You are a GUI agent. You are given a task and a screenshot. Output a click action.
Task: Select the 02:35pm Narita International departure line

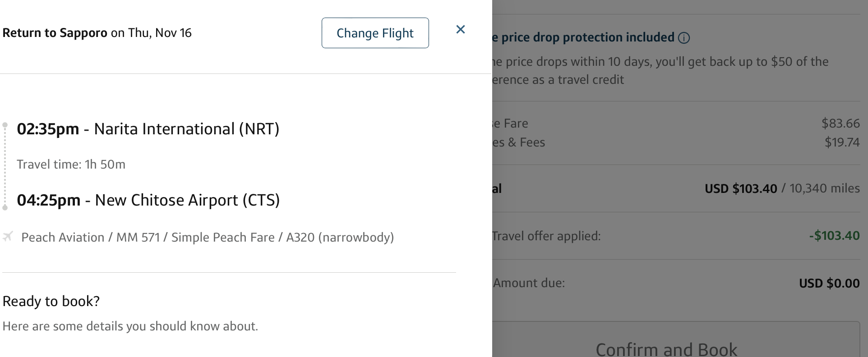[x=148, y=129]
